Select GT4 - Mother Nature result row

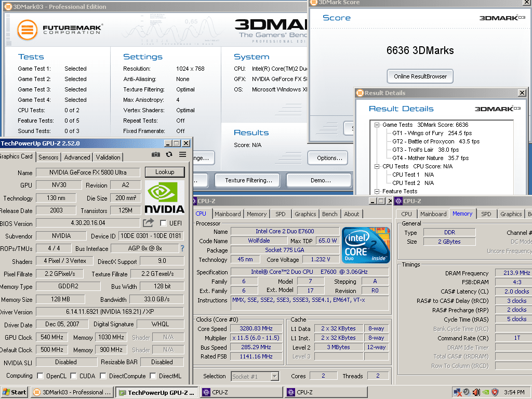pyautogui.click(x=431, y=158)
